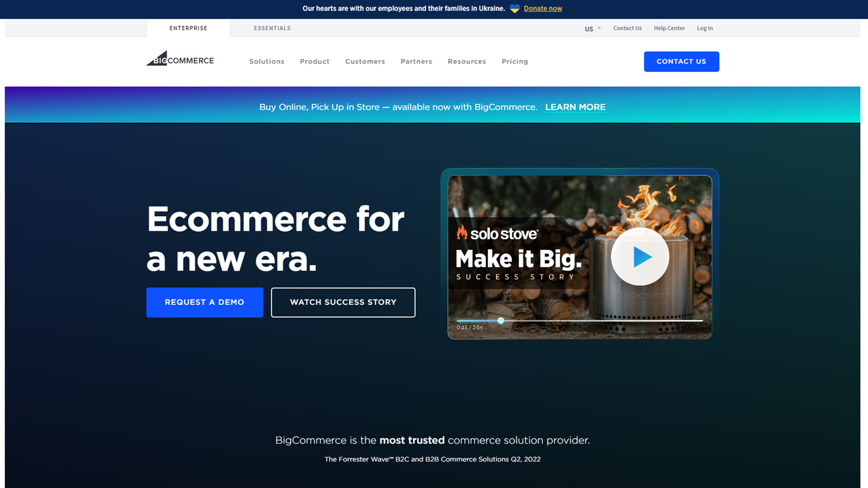Click LEARN MORE about Buy Online Pick Up
The height and width of the screenshot is (488, 868).
[575, 107]
